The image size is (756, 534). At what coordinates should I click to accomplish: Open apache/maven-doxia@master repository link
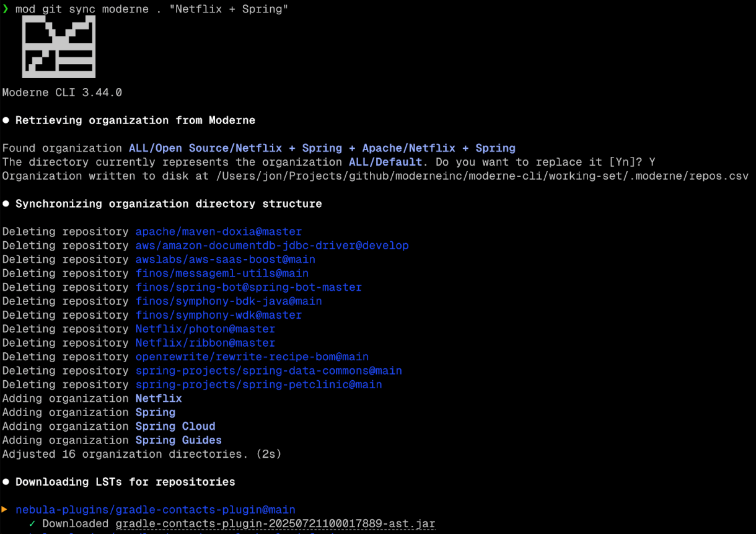pos(219,231)
